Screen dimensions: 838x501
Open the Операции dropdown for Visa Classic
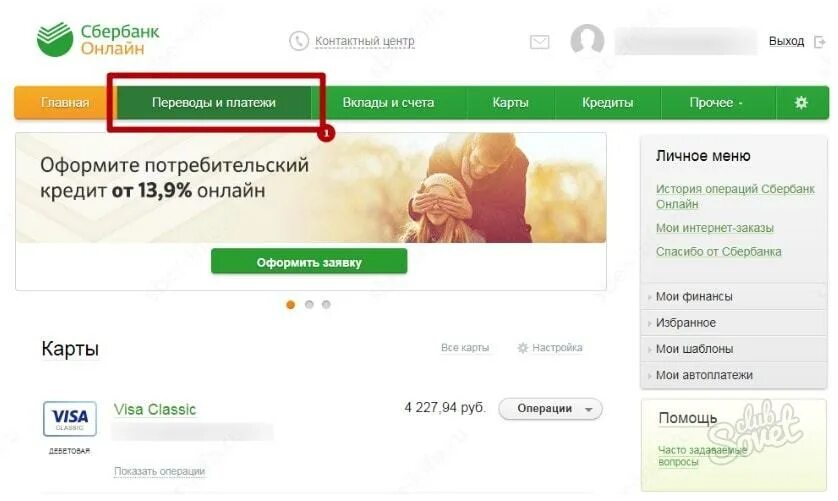[550, 409]
